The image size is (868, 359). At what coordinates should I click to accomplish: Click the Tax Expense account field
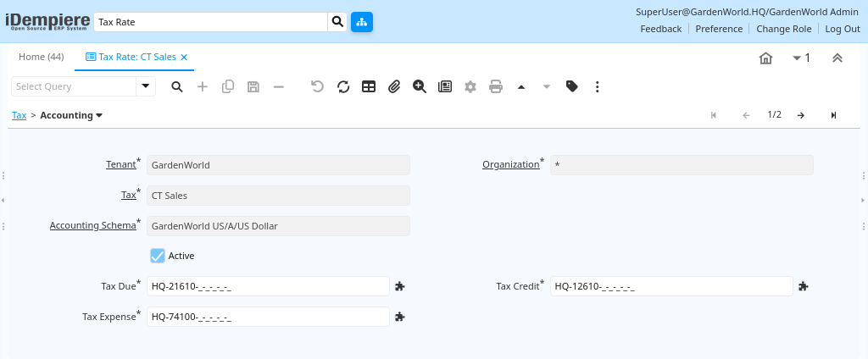point(268,317)
